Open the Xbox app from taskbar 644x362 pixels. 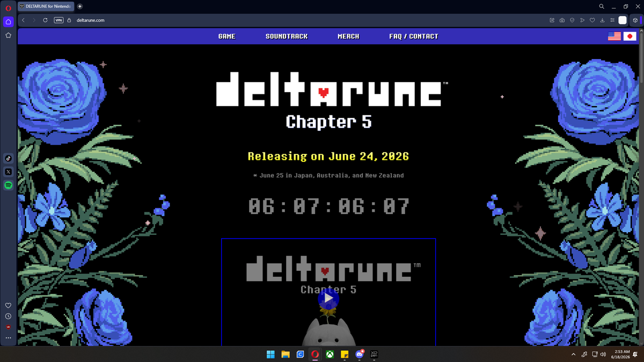coord(330,354)
